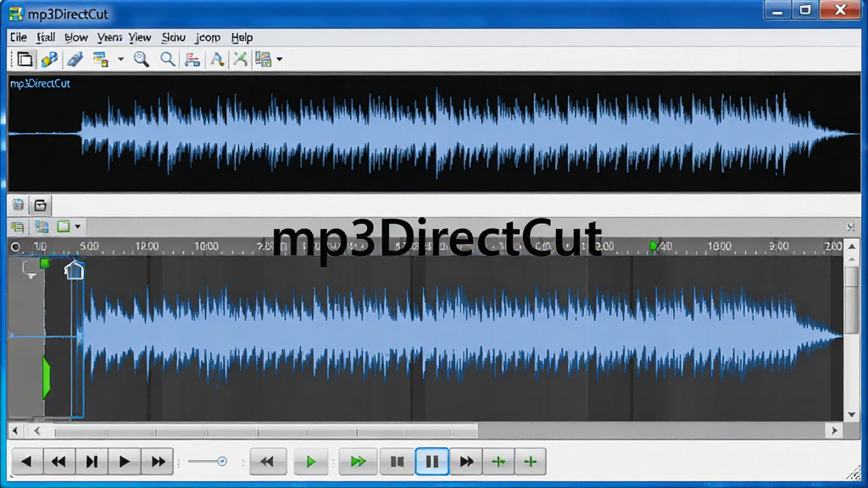Click the left arrow of the horizontal scrollbar

point(15,430)
